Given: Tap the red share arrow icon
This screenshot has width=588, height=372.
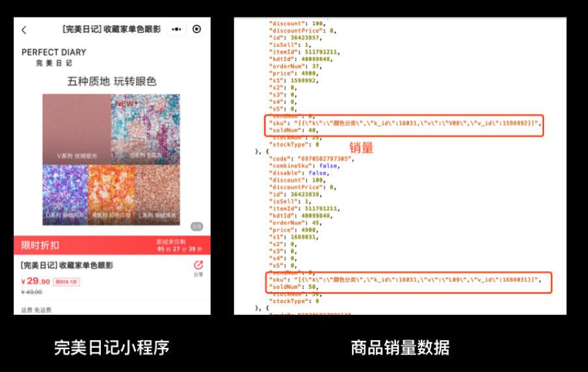Looking at the screenshot, I should click(198, 265).
